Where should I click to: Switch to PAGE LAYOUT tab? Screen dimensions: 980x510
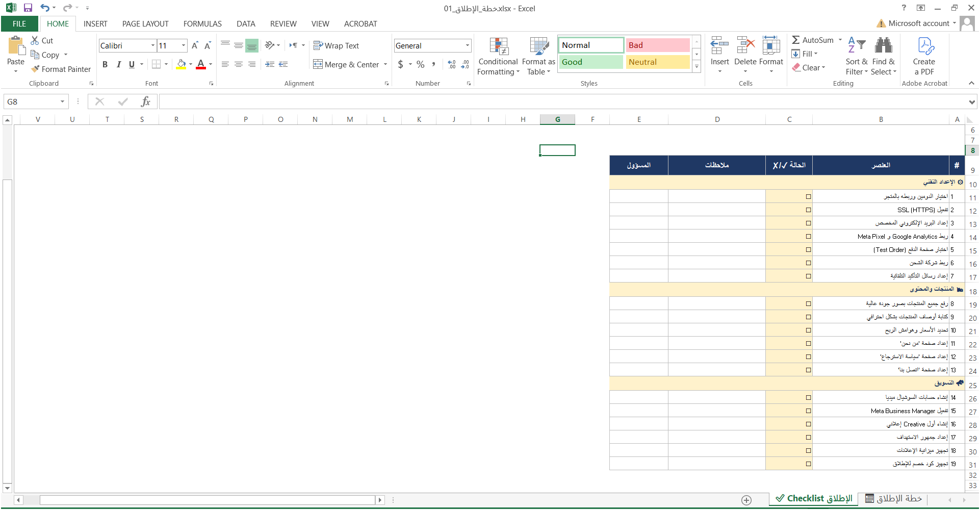click(x=145, y=23)
